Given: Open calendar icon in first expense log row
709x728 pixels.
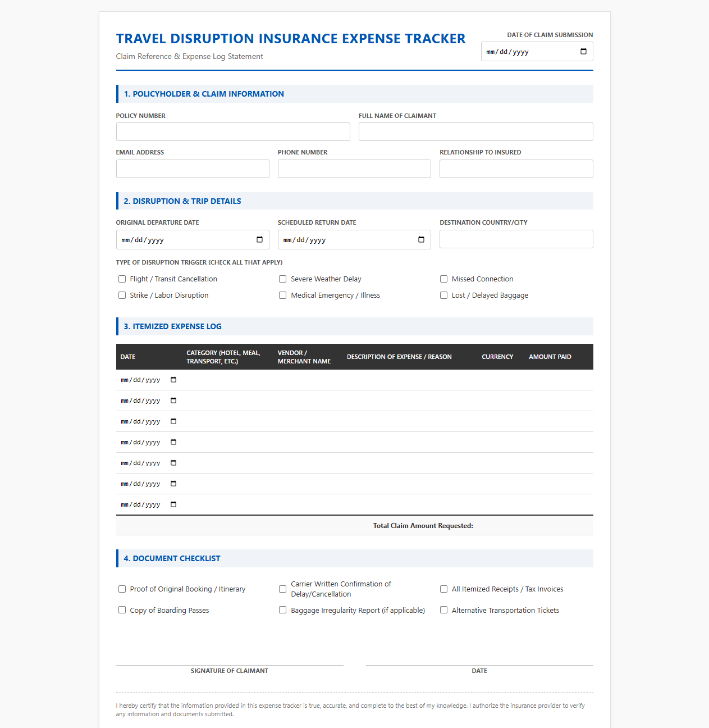Looking at the screenshot, I should pos(173,380).
